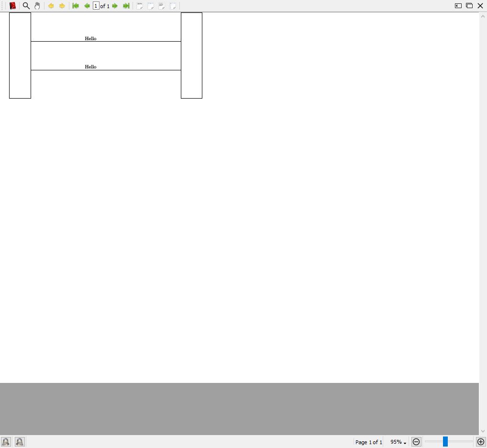Click the upper 'Hello' label in the document
The height and width of the screenshot is (448, 487).
coord(91,38)
